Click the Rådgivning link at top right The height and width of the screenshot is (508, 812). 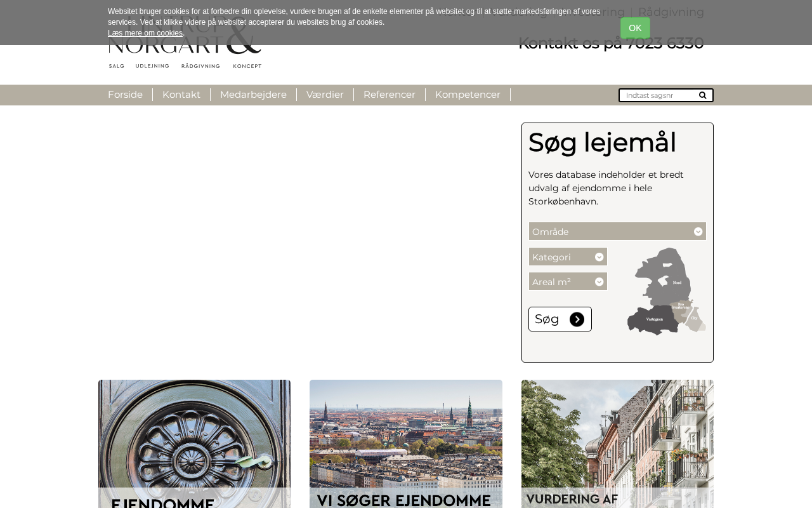click(671, 12)
